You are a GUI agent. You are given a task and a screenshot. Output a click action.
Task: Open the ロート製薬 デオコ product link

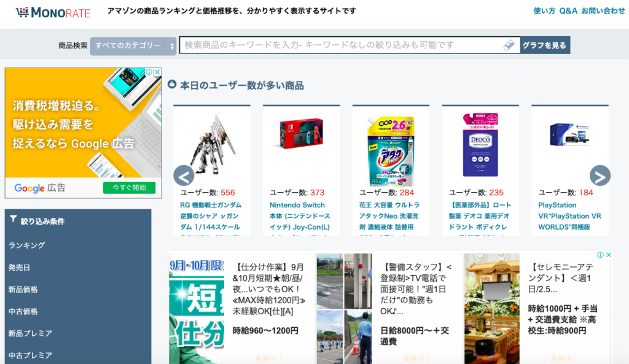point(479,216)
